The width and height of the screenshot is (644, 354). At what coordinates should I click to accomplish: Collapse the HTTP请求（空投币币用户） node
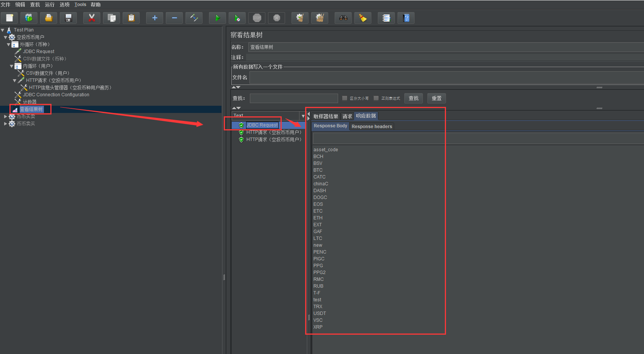tap(14, 80)
